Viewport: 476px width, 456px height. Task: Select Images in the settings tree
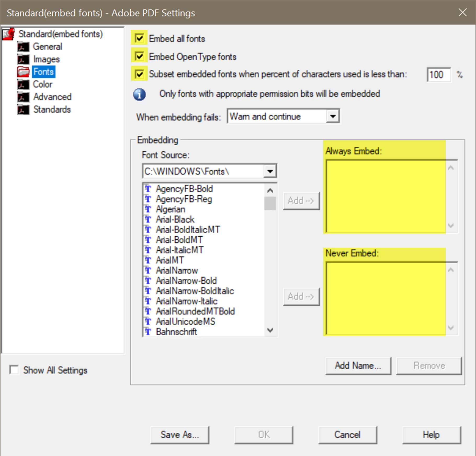tap(46, 59)
